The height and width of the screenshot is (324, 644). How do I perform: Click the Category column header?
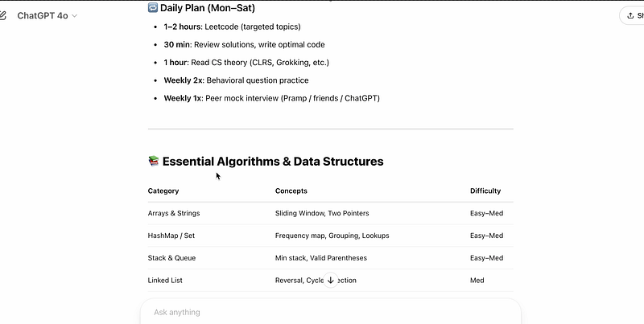pos(163,191)
